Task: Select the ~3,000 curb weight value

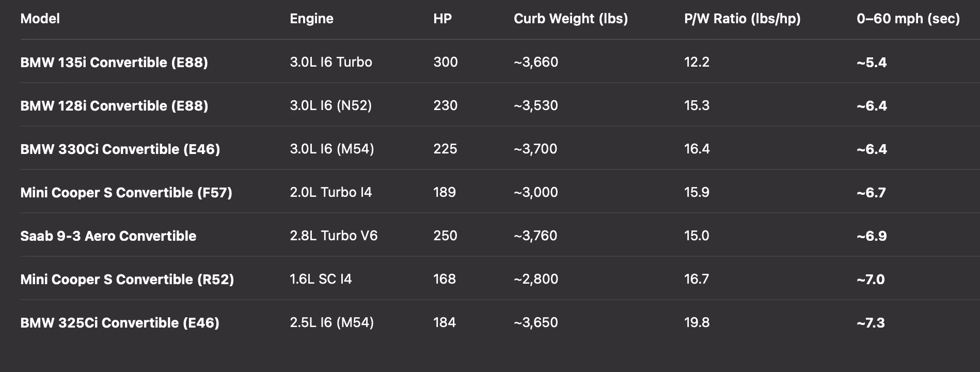Action: [535, 192]
